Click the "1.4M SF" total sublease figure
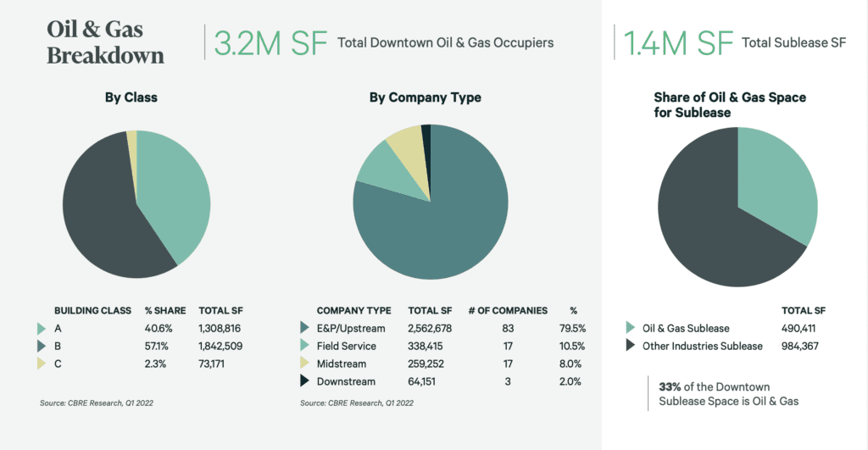Viewport: 868px width, 450px height. [x=677, y=42]
